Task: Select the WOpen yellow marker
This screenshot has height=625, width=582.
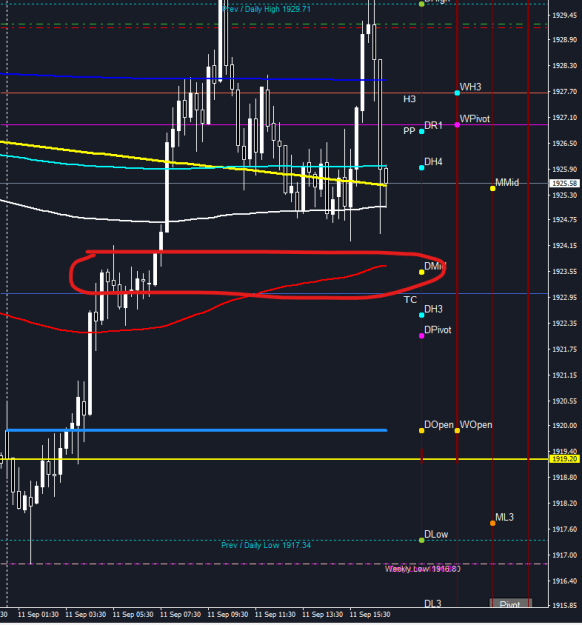Action: pos(457,430)
